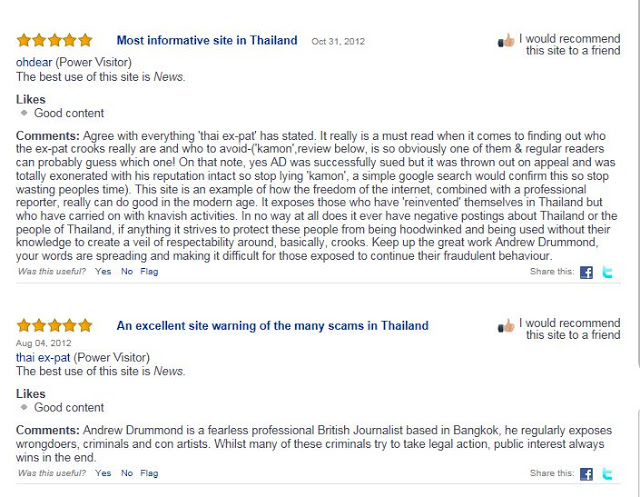
Task: Open 'Most informative site in Thailand' review title
Action: click(207, 40)
